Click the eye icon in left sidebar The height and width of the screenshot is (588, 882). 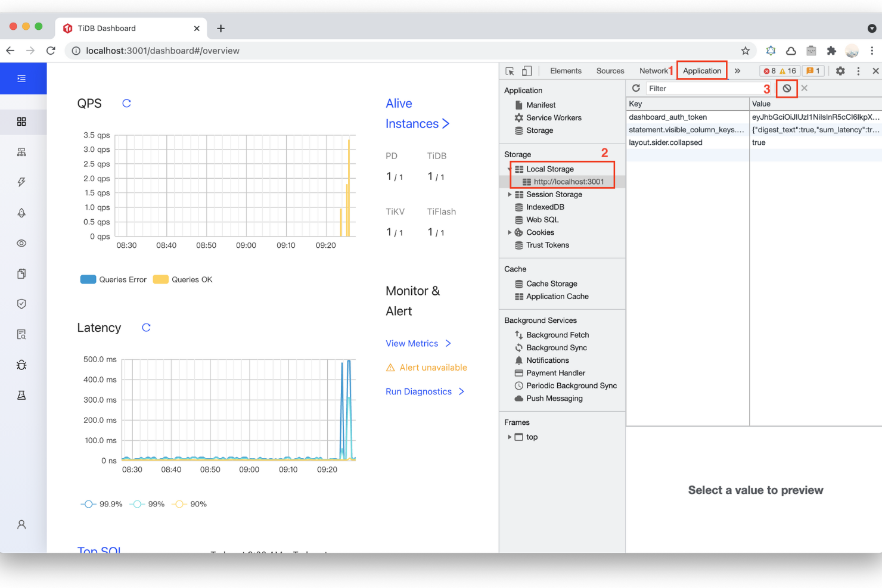pyautogui.click(x=21, y=243)
